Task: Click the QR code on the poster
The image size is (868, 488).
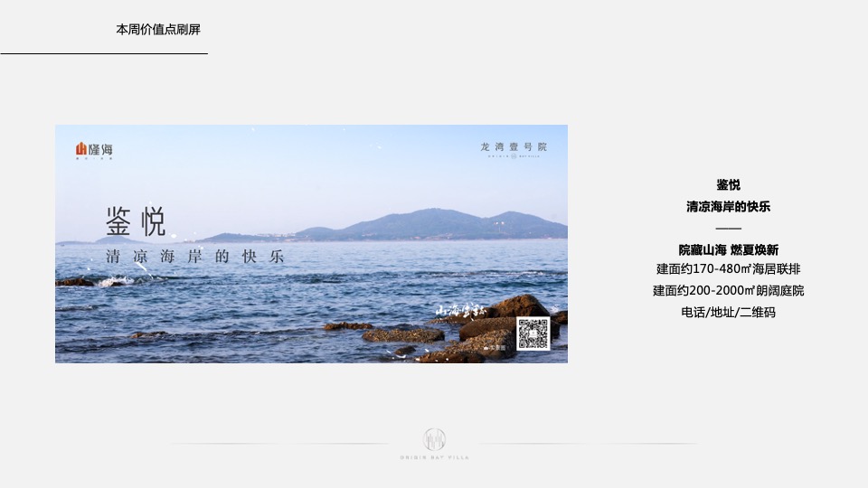Action: tap(533, 333)
